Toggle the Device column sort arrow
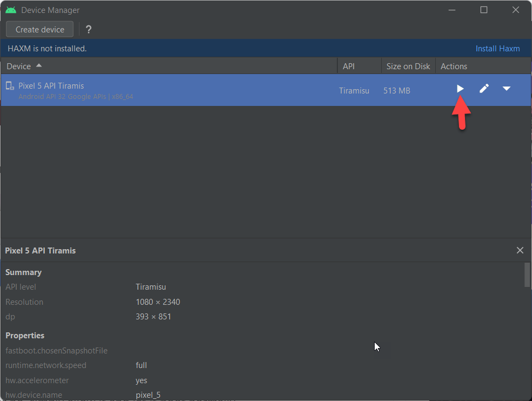The width and height of the screenshot is (532, 401). [x=39, y=65]
